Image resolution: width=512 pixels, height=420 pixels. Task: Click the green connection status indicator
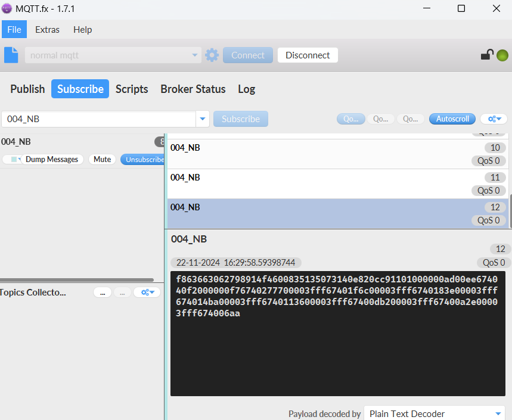click(x=502, y=55)
